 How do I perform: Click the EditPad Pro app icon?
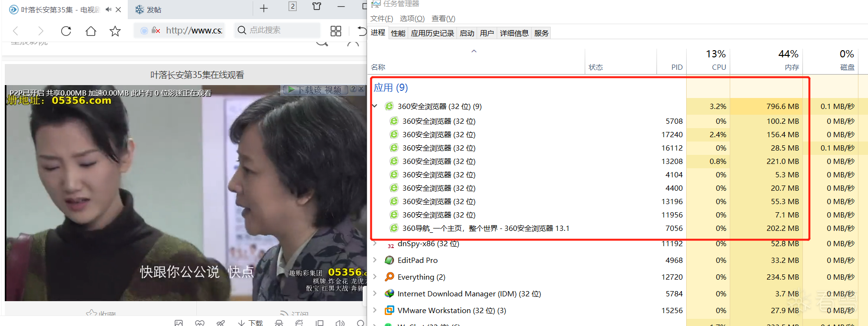pyautogui.click(x=389, y=260)
